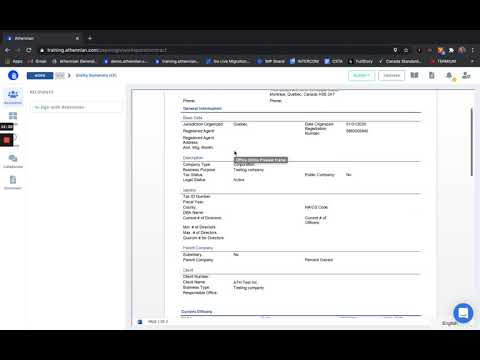Open the document page icon in header
480x360 pixels.
point(432,75)
